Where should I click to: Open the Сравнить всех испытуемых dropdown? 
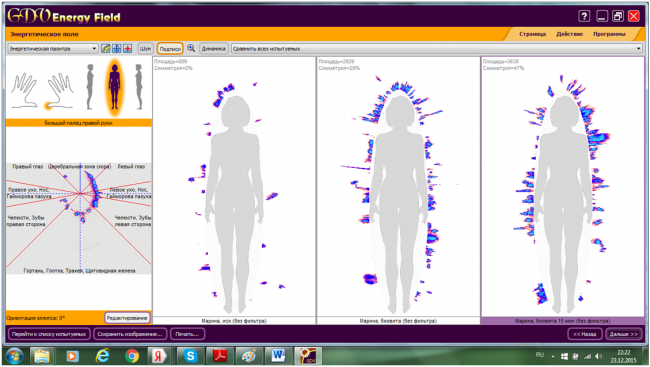click(437, 49)
